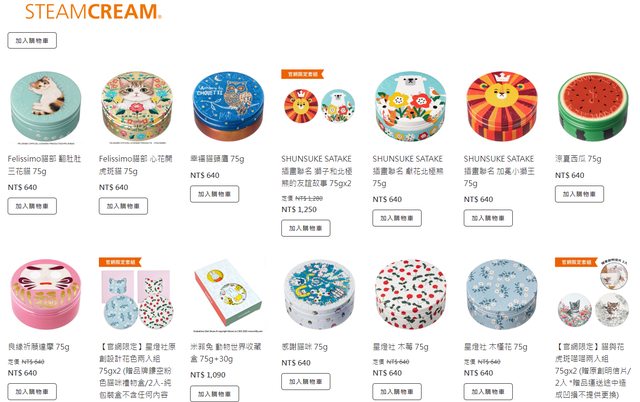Add blue floral pattern tin to cart

tap(488, 392)
